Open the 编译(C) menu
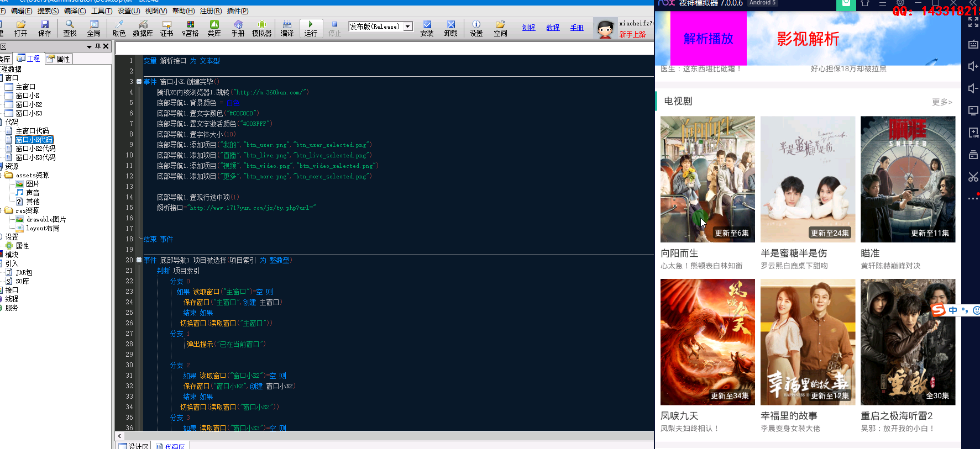This screenshot has width=980, height=449. (75, 11)
